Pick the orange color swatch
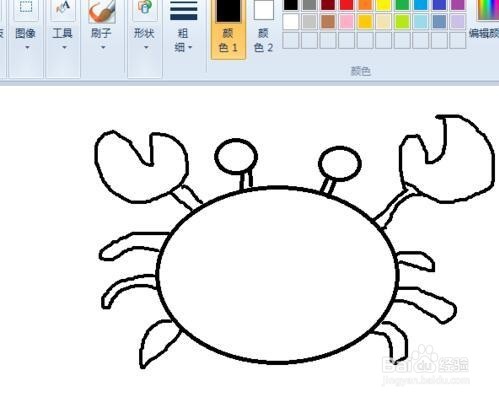This screenshot has height=398, width=499. [x=365, y=4]
